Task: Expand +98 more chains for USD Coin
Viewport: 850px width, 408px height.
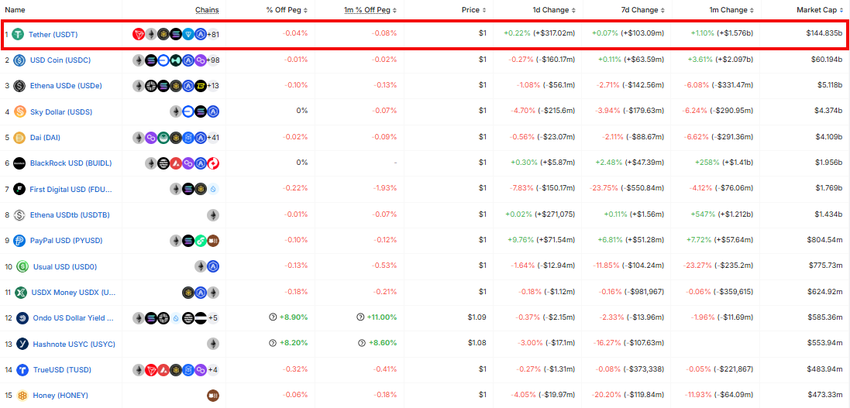Action: [x=213, y=60]
